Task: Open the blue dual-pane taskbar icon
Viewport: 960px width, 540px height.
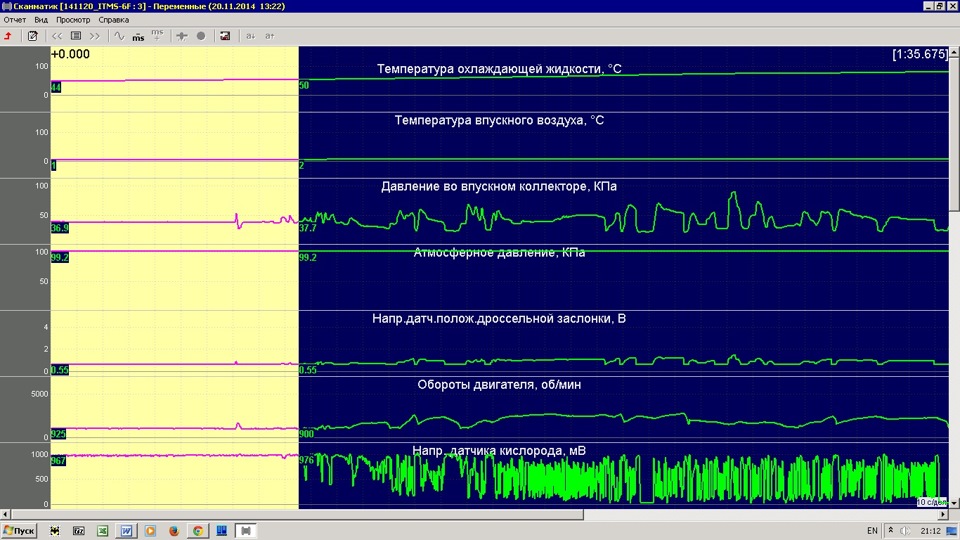Action: (222, 531)
